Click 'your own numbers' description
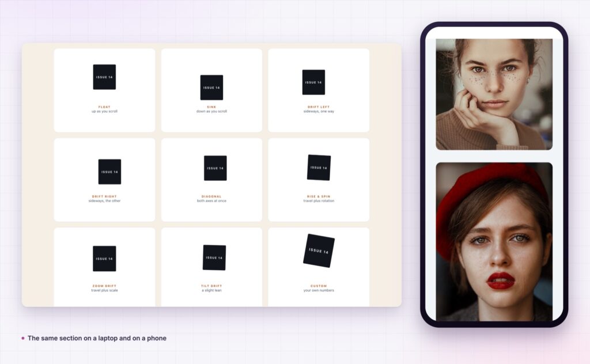 coord(319,290)
